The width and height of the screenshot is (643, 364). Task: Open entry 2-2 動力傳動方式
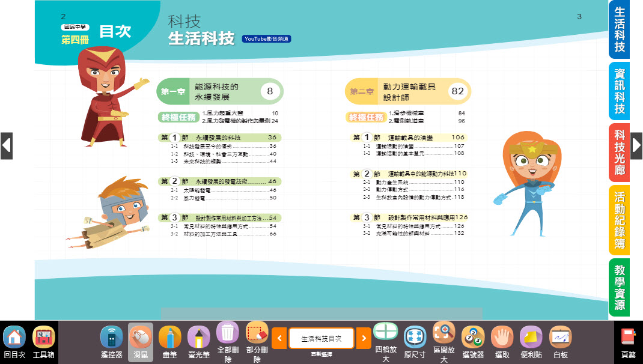[414, 190]
